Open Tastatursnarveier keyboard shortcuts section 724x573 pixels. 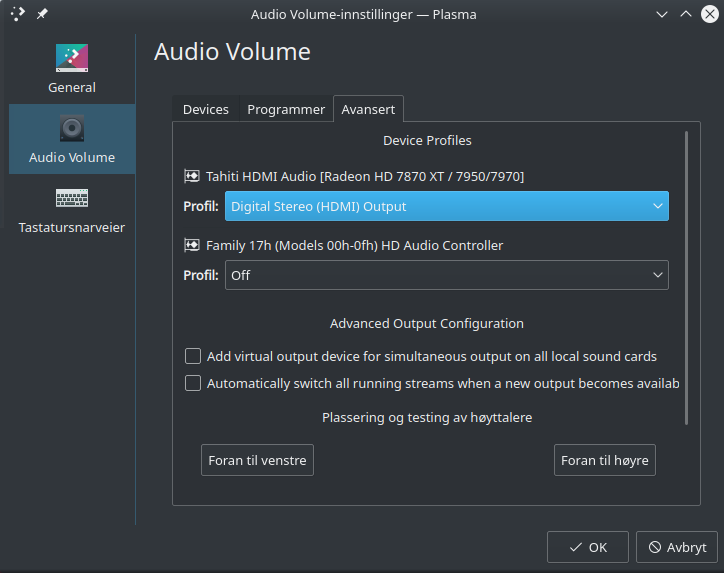[72, 211]
